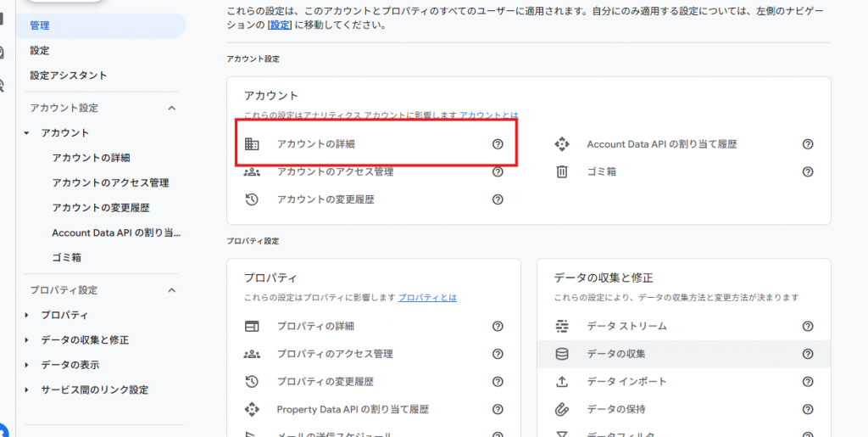Expand データの収集と修正 in sidebar tree

pos(27,340)
